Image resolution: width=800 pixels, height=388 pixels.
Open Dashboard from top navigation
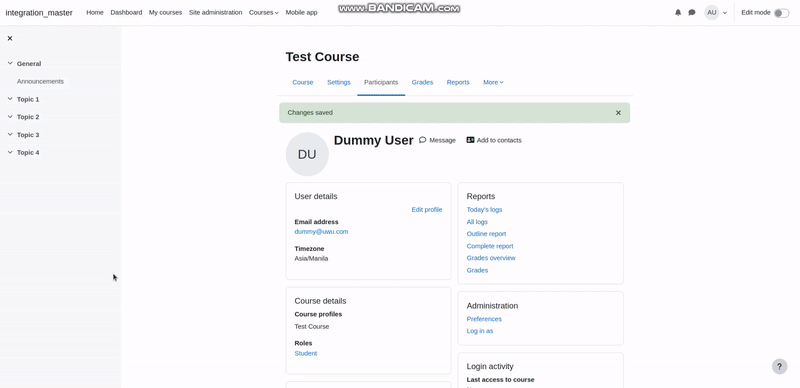(126, 12)
